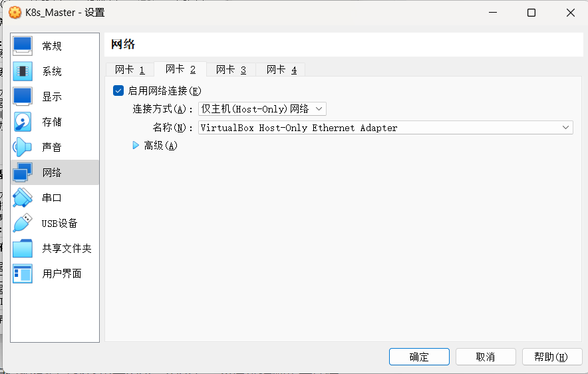Screen dimensions: 588x374
Task: Minimize the K8s_Master settings window
Action: click(x=493, y=13)
